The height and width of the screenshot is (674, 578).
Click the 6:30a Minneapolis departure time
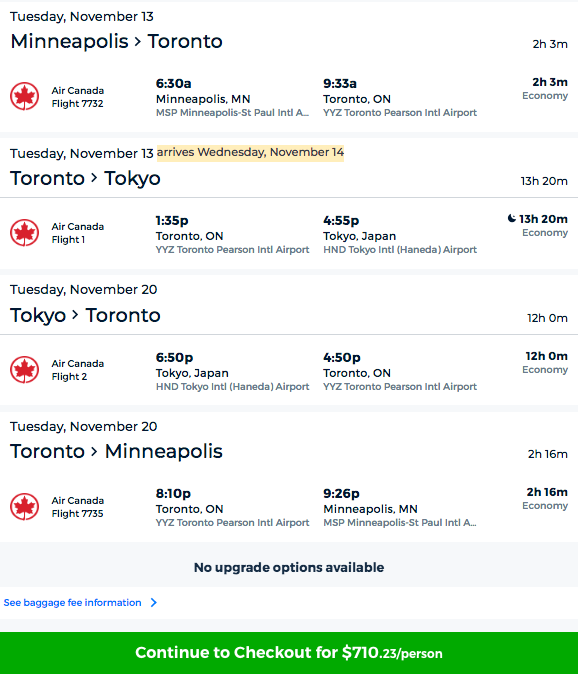click(173, 83)
